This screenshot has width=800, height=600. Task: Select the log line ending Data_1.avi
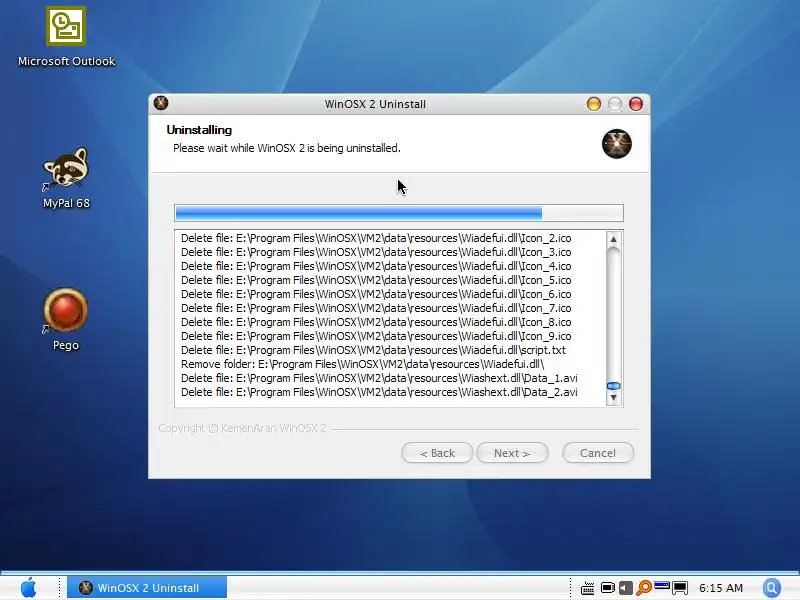pos(379,379)
